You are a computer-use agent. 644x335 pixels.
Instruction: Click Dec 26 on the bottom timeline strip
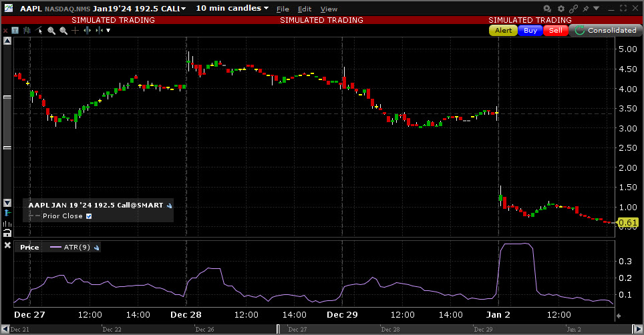coord(205,329)
